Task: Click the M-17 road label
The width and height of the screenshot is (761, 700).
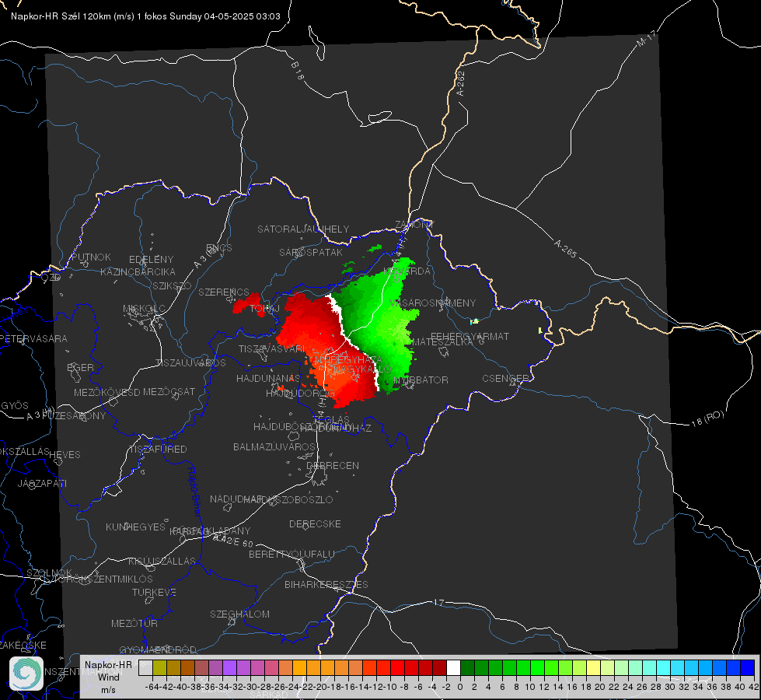Action: click(646, 39)
